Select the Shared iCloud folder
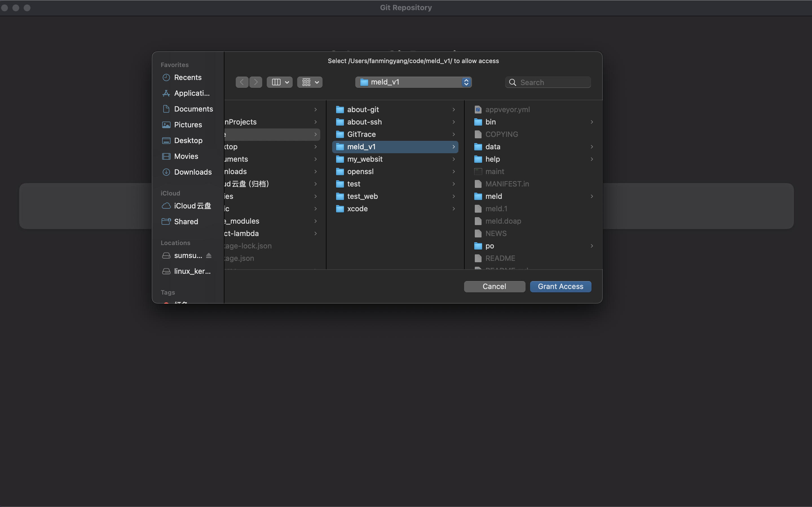 (186, 222)
